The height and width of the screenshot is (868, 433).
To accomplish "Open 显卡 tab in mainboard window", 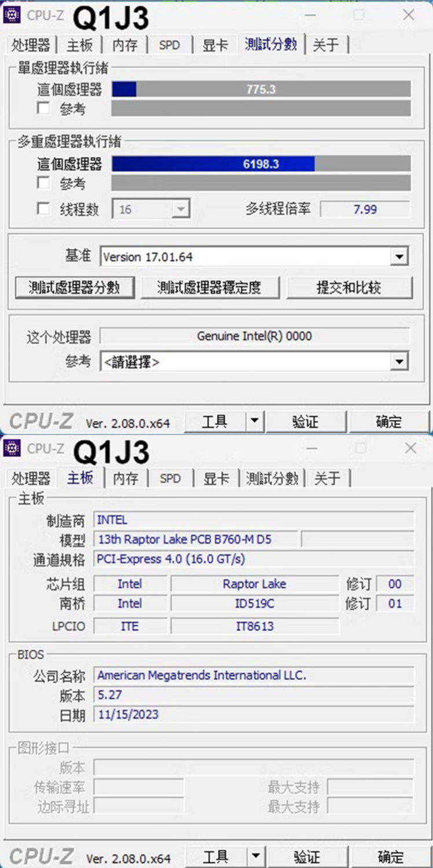I will (216, 478).
